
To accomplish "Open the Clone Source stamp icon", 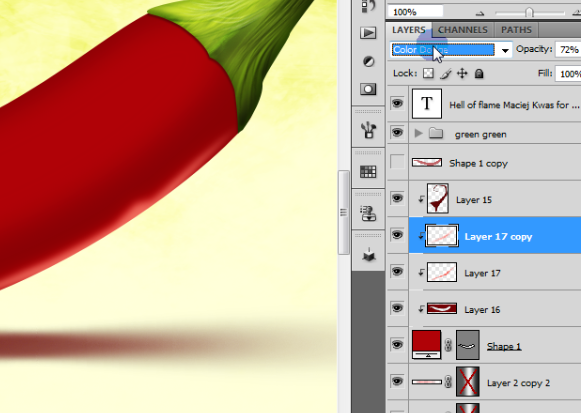I will [368, 213].
